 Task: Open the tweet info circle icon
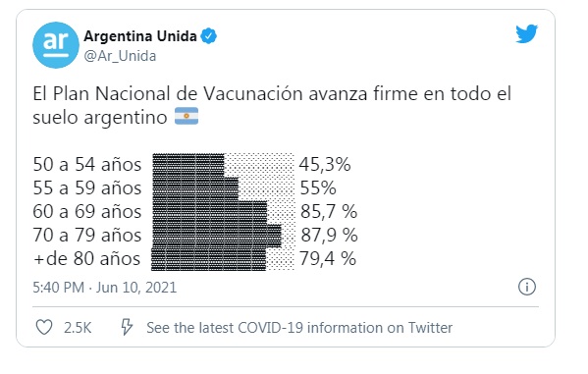tap(527, 287)
